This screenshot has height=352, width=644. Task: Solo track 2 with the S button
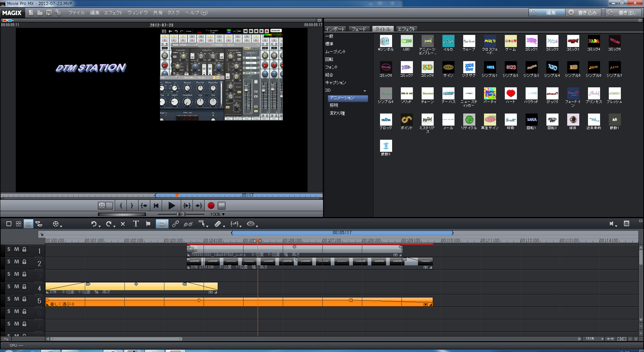(x=9, y=262)
